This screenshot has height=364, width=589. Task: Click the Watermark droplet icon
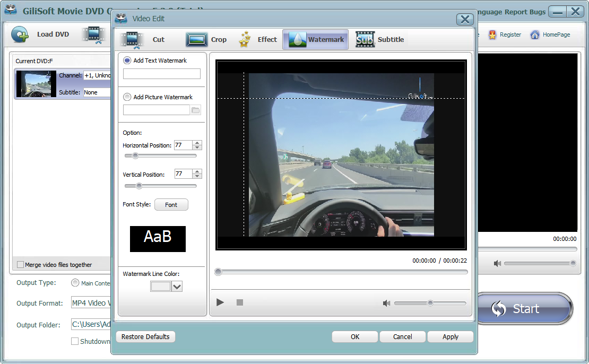[297, 39]
